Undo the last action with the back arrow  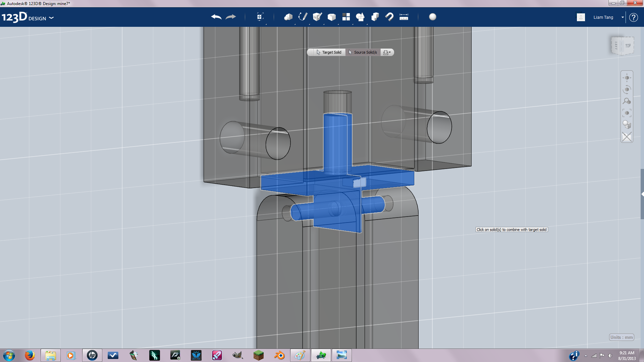(216, 17)
